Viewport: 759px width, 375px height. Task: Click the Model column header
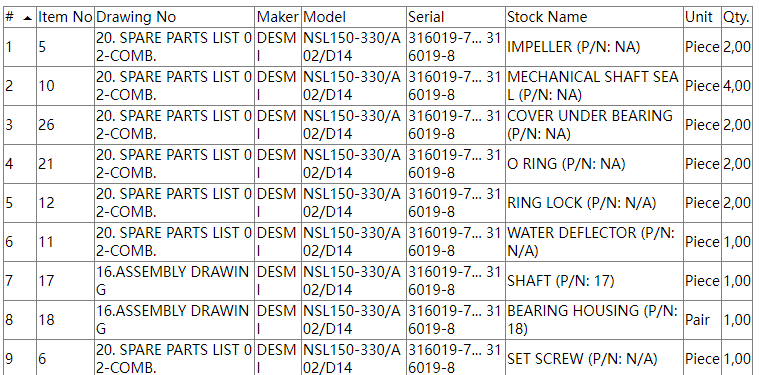coord(354,17)
